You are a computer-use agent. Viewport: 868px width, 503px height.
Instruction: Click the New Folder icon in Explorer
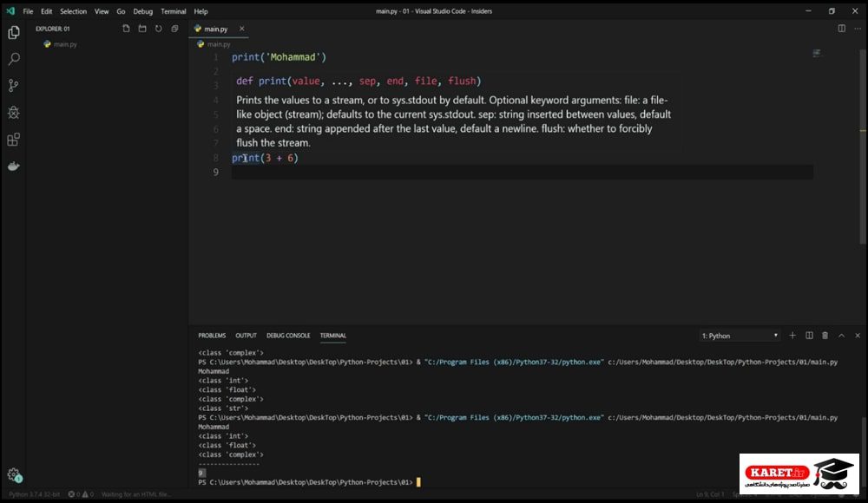(142, 29)
